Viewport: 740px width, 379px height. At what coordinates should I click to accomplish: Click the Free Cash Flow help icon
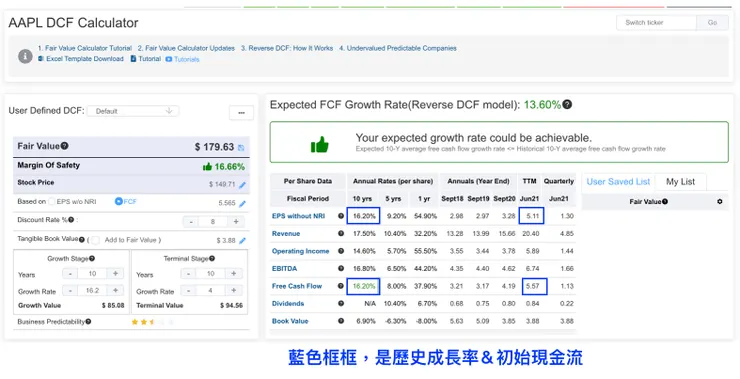point(341,286)
